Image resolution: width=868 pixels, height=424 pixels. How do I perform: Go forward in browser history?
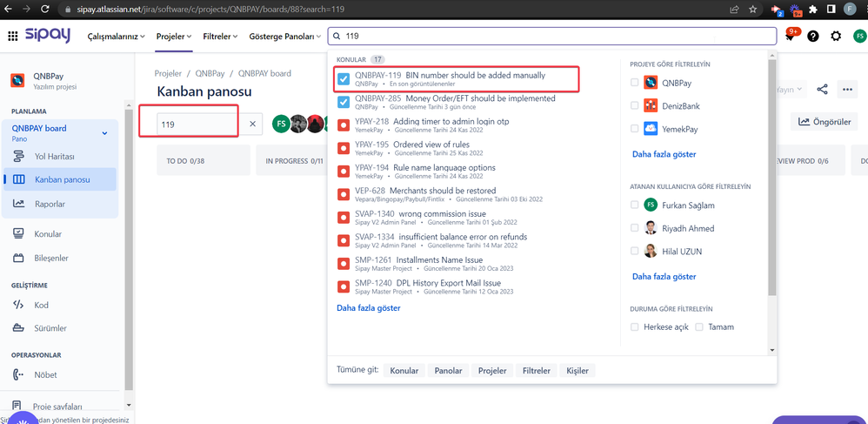click(x=28, y=9)
